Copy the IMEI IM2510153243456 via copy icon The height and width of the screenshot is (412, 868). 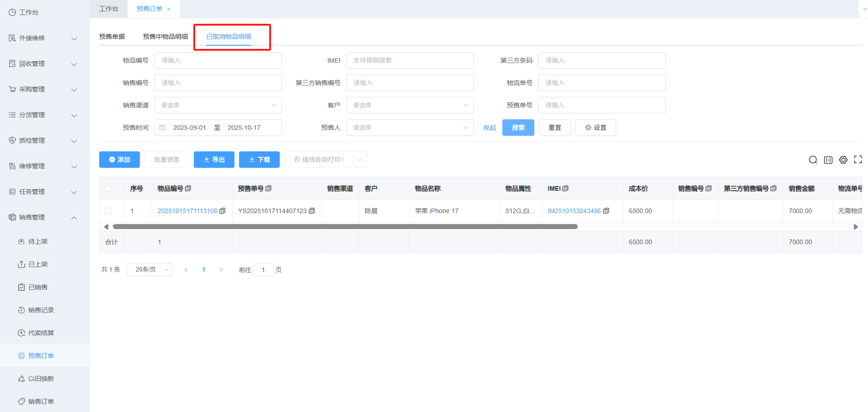[x=606, y=211]
